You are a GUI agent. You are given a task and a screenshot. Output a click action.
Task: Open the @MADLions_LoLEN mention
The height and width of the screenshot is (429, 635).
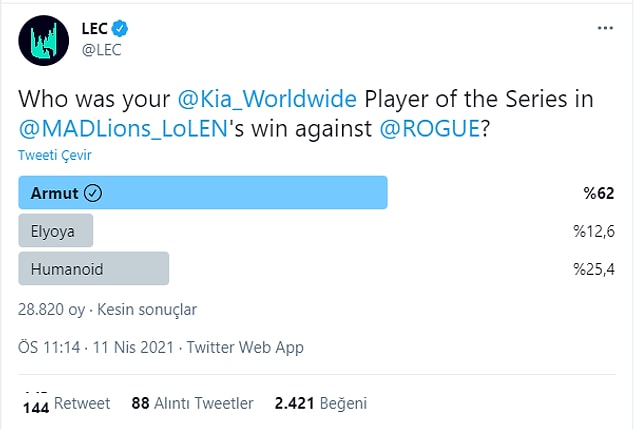tap(123, 129)
